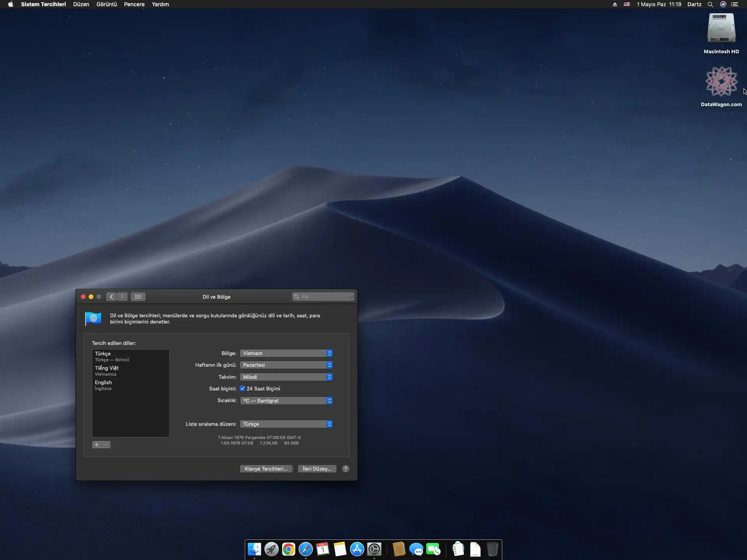Click the show all preferences grid icon
The width and height of the screenshot is (747, 560).
pos(138,297)
